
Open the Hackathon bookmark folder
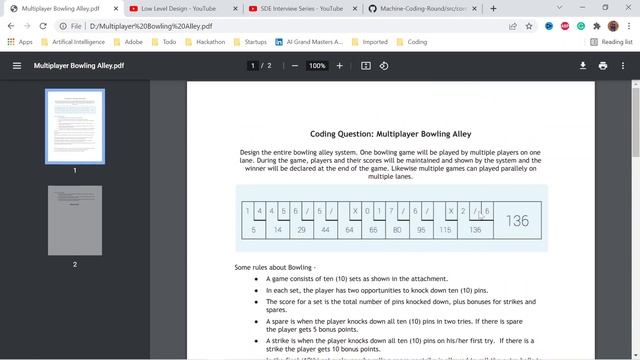click(205, 42)
